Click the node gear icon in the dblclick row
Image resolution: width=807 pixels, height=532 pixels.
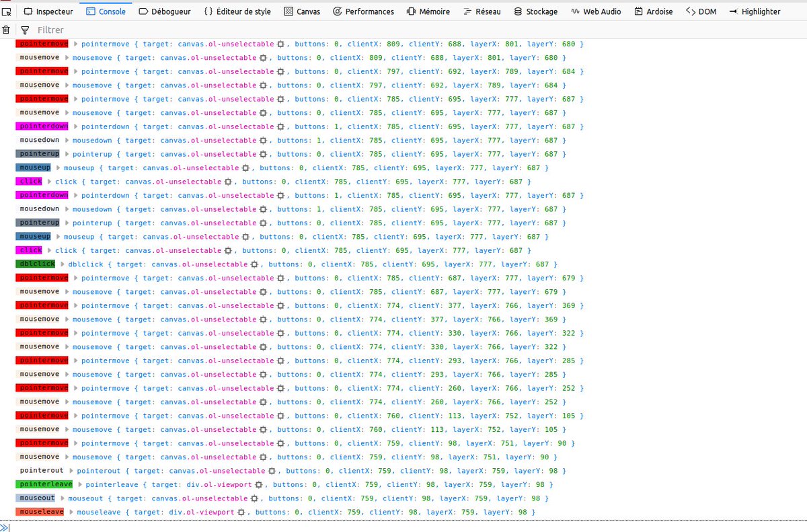[x=254, y=264]
